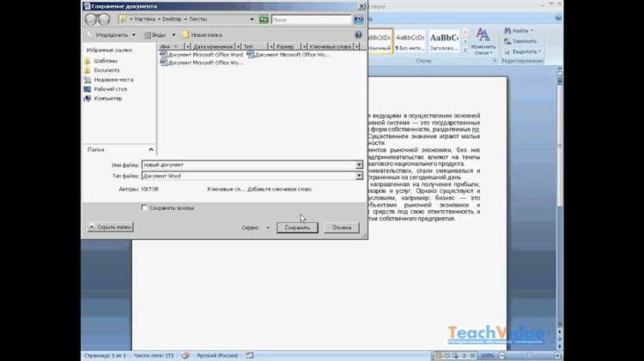Open the filter arrow next to Ключевые слова column
The height and width of the screenshot is (361, 644).
click(x=357, y=47)
